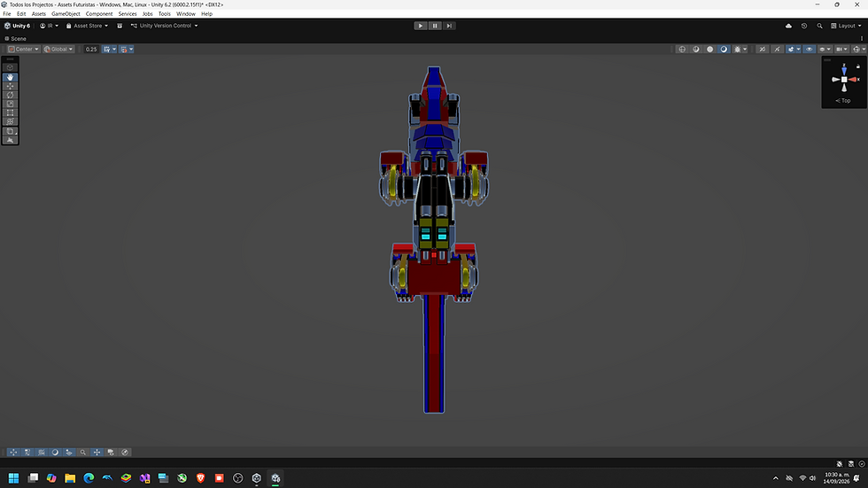
Task: Toggle the gizmo rotation lock
Action: 858,66
